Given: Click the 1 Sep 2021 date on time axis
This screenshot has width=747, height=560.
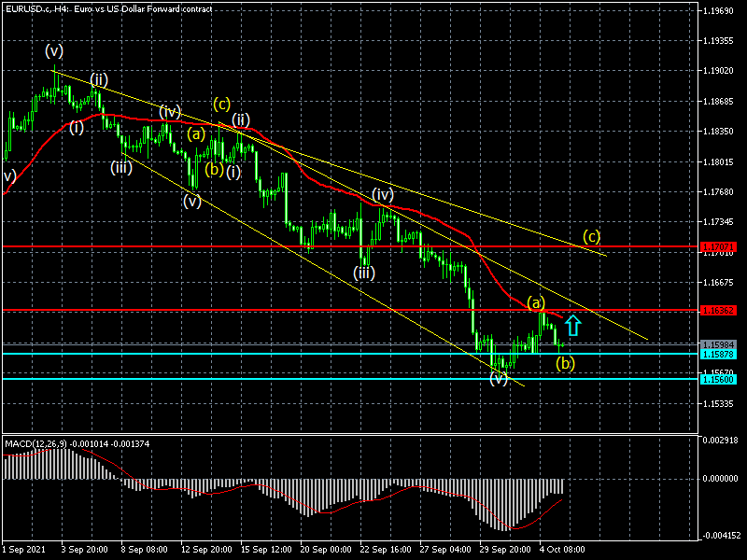Looking at the screenshot, I should click(x=23, y=551).
